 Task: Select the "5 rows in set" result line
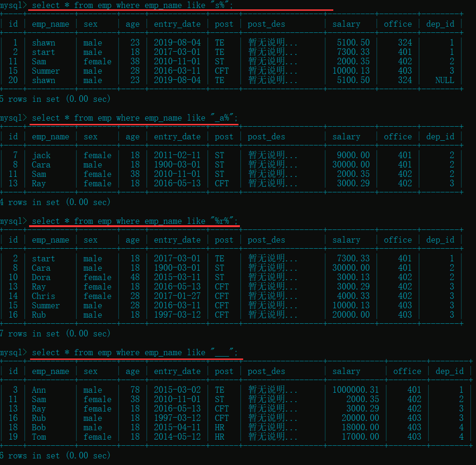click(x=55, y=99)
